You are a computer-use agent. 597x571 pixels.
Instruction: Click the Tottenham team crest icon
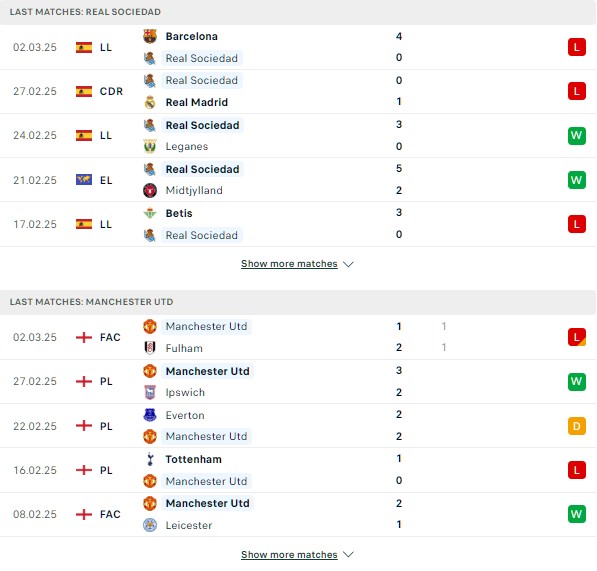150,459
